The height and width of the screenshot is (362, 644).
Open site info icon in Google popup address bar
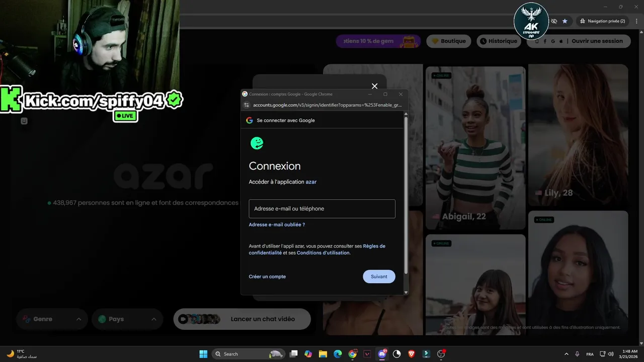(x=246, y=105)
